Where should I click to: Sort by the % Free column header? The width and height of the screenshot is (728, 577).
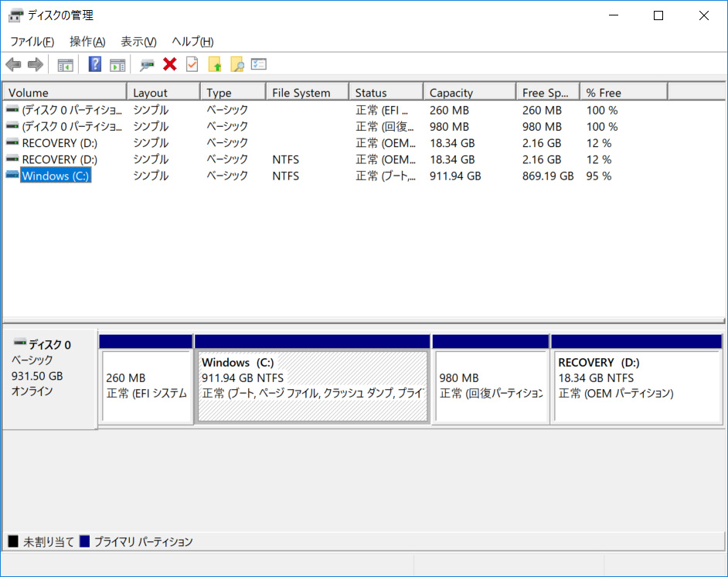click(624, 93)
